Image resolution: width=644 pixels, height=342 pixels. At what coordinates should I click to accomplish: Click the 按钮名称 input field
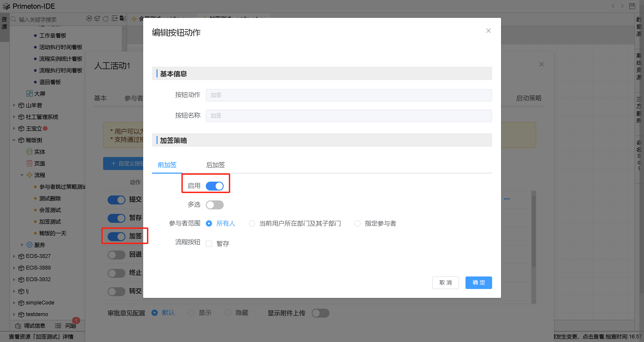(349, 116)
